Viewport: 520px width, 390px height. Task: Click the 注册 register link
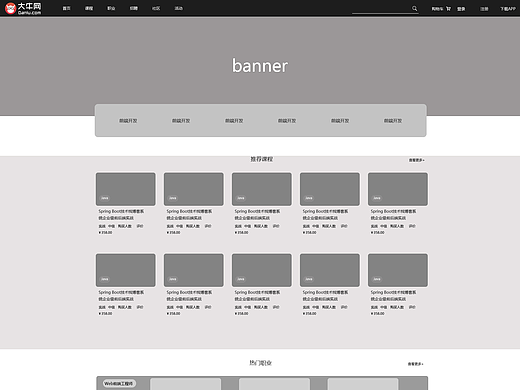click(484, 9)
